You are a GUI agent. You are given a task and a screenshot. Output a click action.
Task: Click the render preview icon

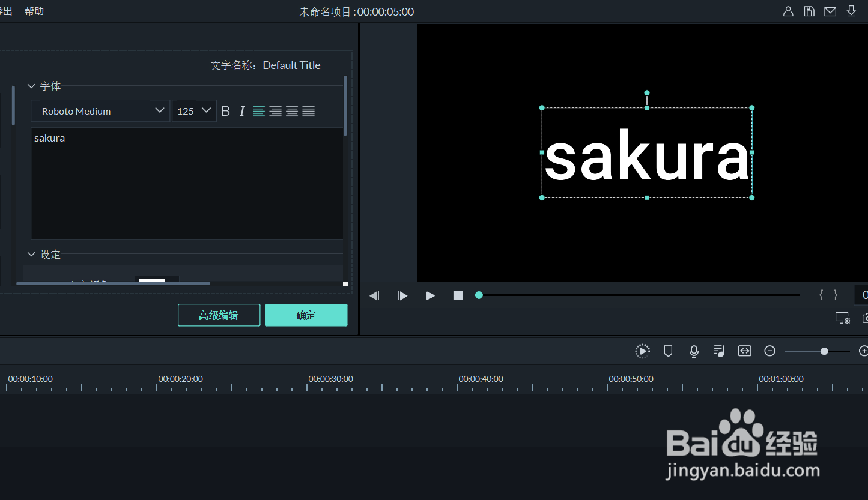click(x=642, y=351)
